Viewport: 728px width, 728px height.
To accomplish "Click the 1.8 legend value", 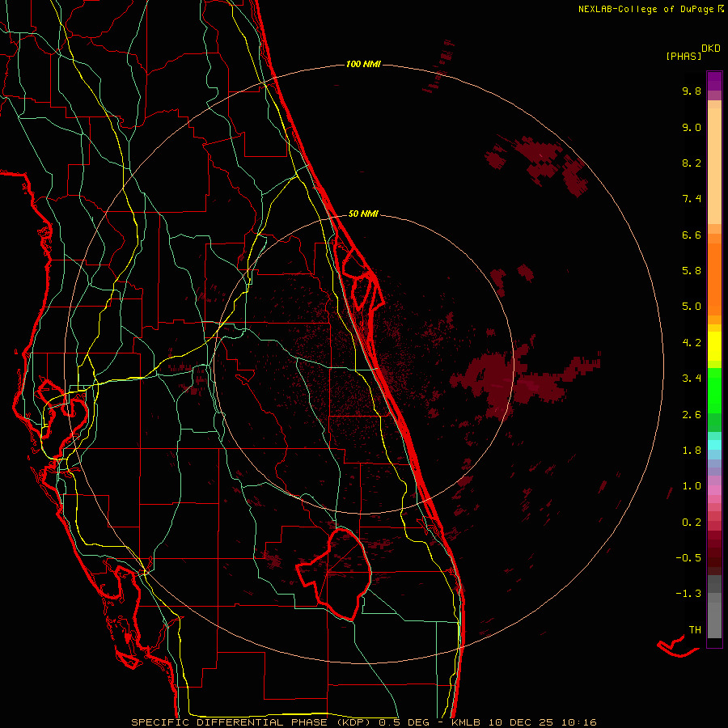I will (x=692, y=451).
